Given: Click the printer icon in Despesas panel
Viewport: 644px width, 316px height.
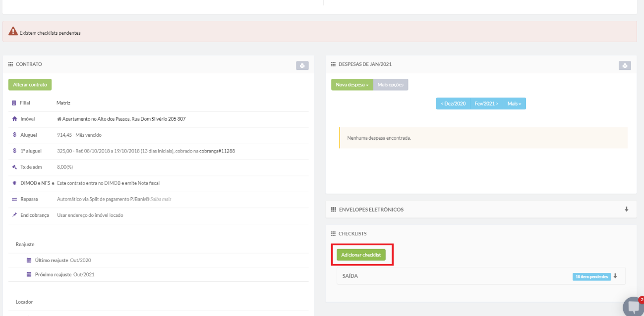Looking at the screenshot, I should [625, 65].
